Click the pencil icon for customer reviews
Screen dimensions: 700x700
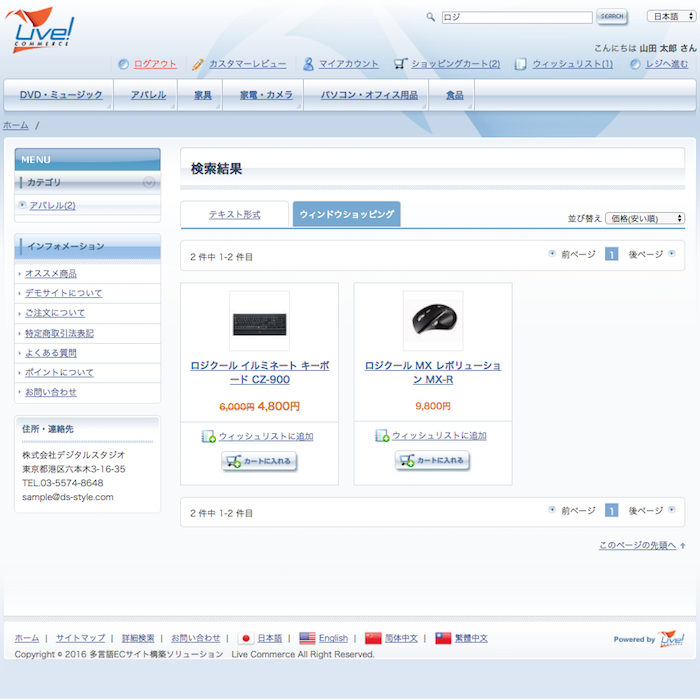(x=198, y=64)
